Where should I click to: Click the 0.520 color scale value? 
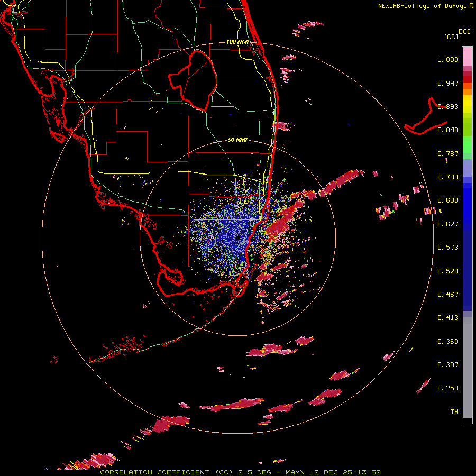click(x=448, y=271)
